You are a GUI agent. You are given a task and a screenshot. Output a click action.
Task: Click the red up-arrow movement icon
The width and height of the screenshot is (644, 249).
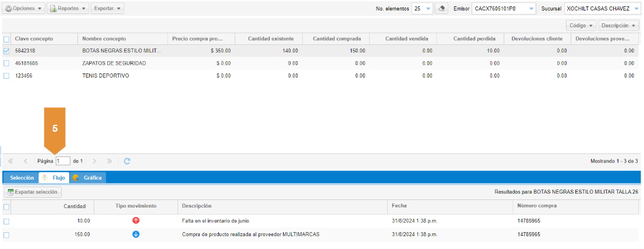tap(136, 221)
